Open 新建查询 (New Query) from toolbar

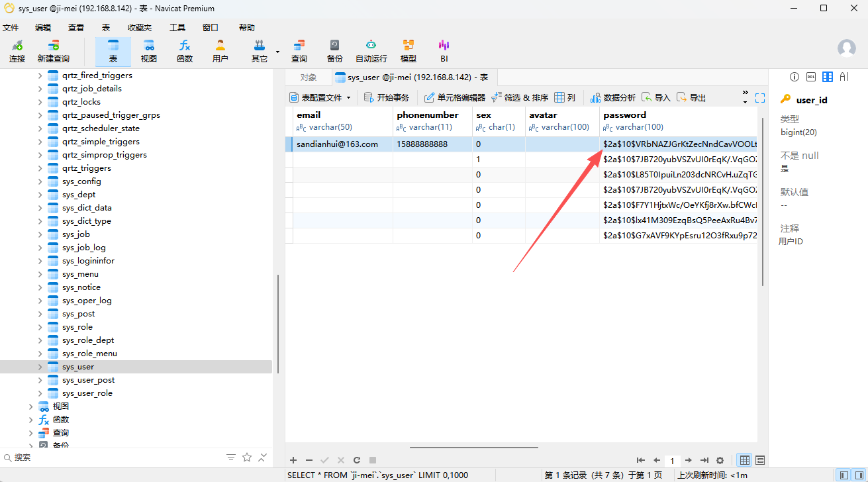53,52
